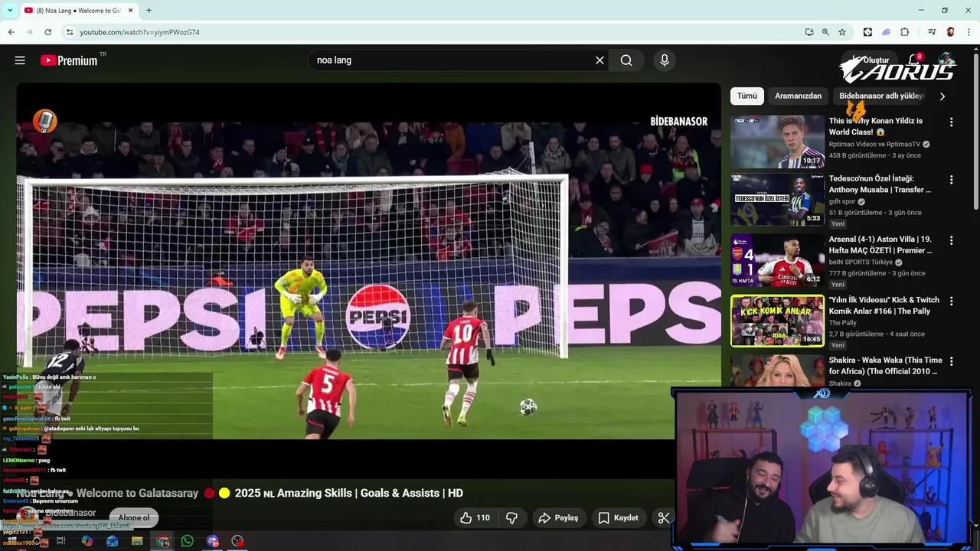Viewport: 980px width, 551px height.
Task: Go to YouTube Premium home logo
Action: (69, 60)
